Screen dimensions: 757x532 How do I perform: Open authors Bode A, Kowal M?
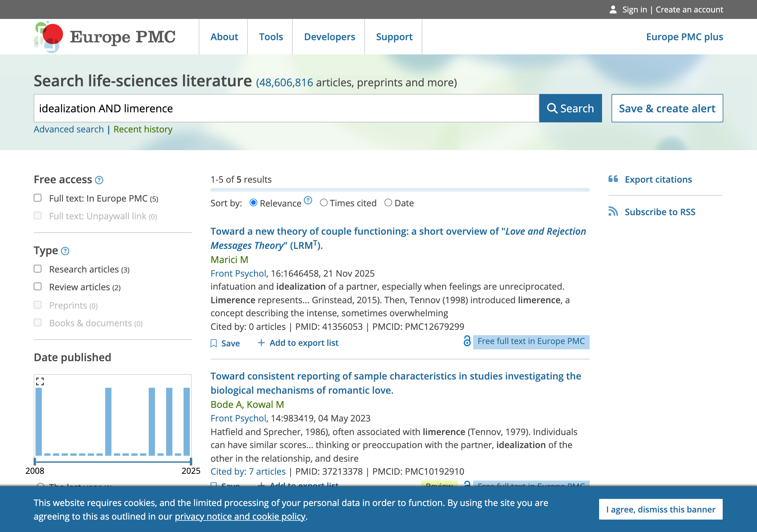pyautogui.click(x=247, y=404)
